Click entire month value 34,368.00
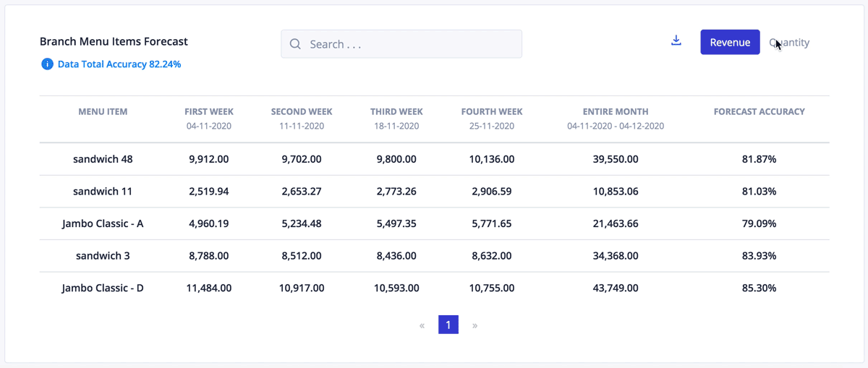The image size is (868, 368). pos(616,256)
